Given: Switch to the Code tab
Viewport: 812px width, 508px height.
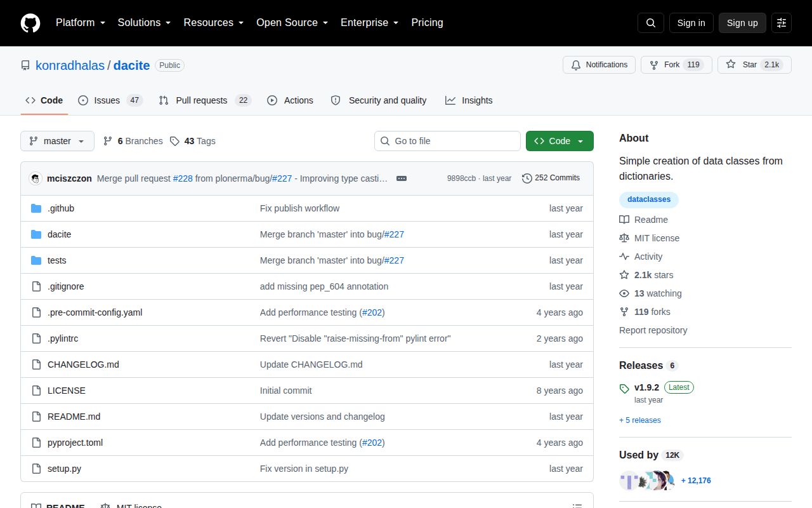Looking at the screenshot, I should coord(44,100).
